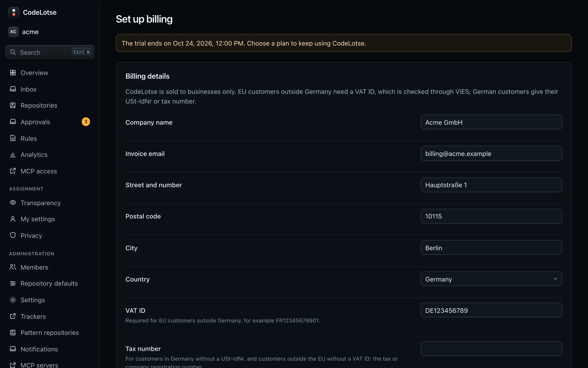Screen dimensions: 588x368
Task: Click the Notifications tray icon
Action: click(13, 349)
